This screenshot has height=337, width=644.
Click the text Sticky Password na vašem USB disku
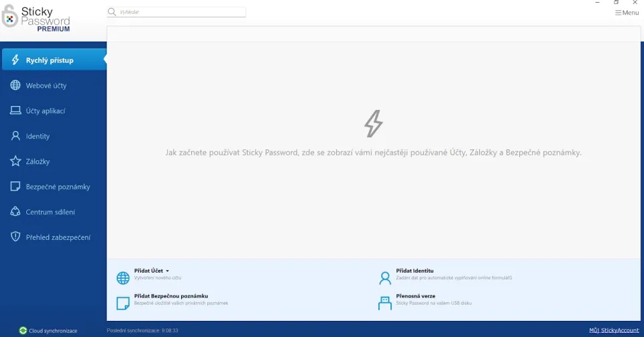tap(434, 304)
